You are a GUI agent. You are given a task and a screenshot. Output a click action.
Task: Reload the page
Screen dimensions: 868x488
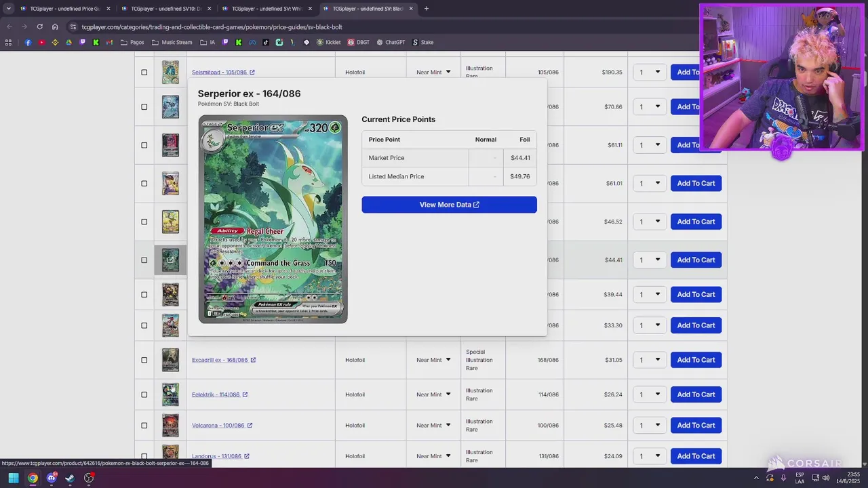(x=39, y=27)
